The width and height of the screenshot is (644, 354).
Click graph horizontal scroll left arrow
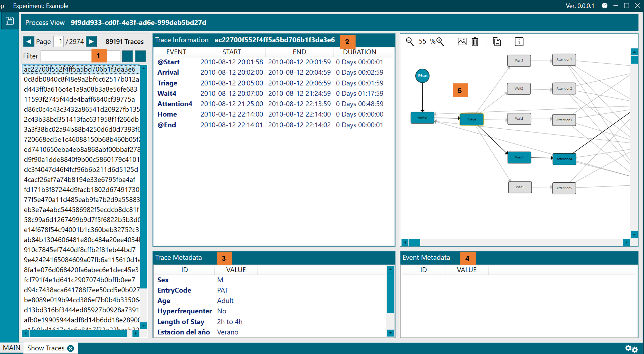click(x=405, y=243)
